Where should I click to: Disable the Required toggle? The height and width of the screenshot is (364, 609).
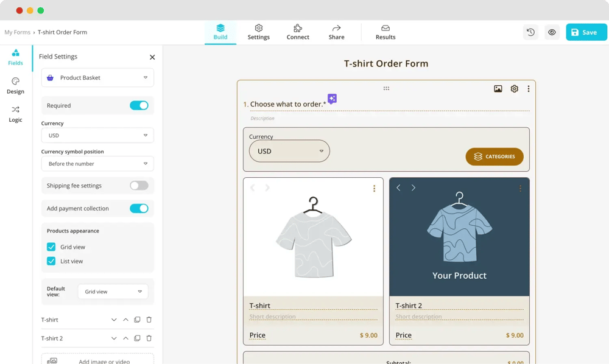[139, 105]
